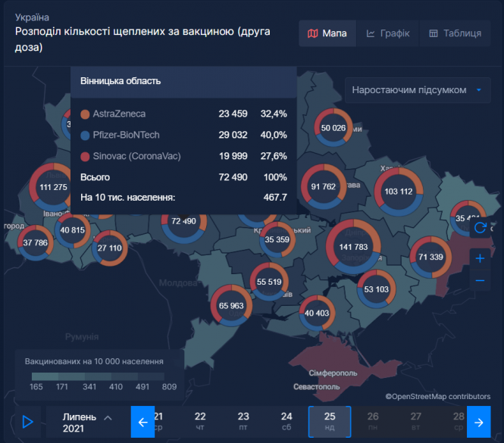The width and height of the screenshot is (504, 443).
Task: Click the vaccinated per 10 000 color scale
Action: (98, 376)
